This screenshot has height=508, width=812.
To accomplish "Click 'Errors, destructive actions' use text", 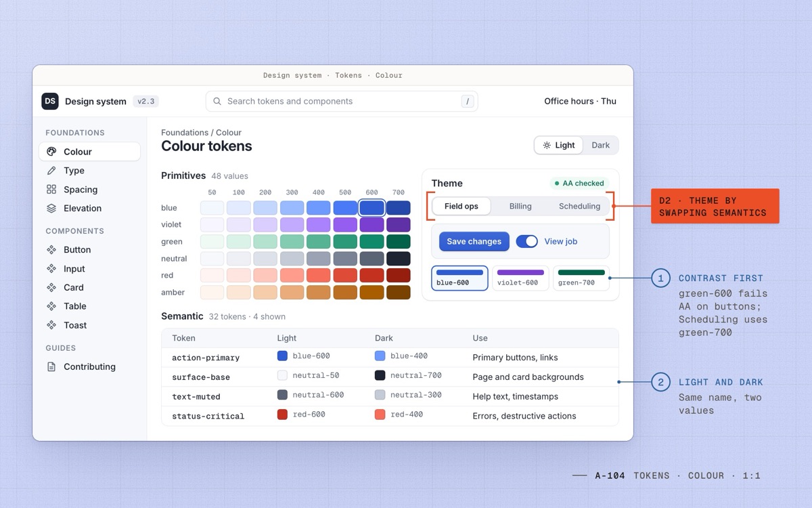I will pos(524,416).
